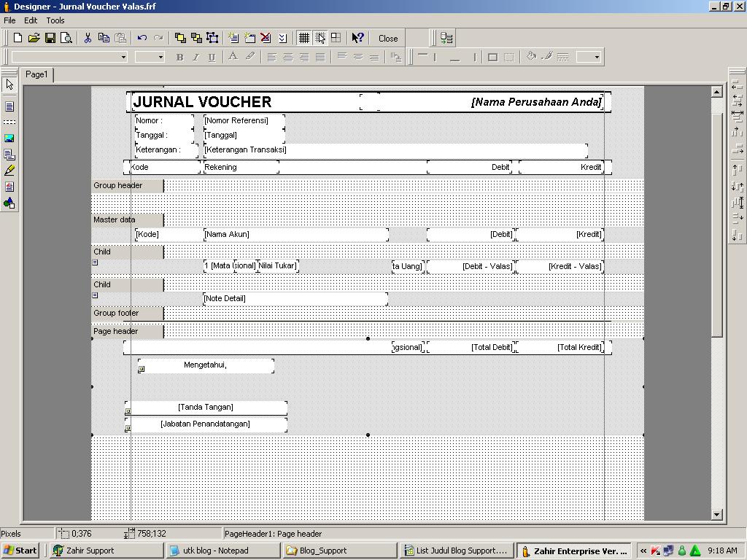Switch to the Page1 tab
The height and width of the screenshot is (560, 747).
[36, 74]
